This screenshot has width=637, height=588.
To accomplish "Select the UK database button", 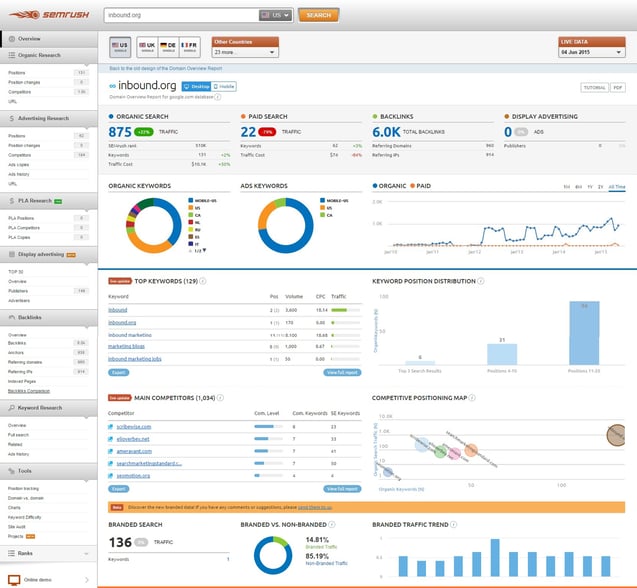I will [x=147, y=47].
